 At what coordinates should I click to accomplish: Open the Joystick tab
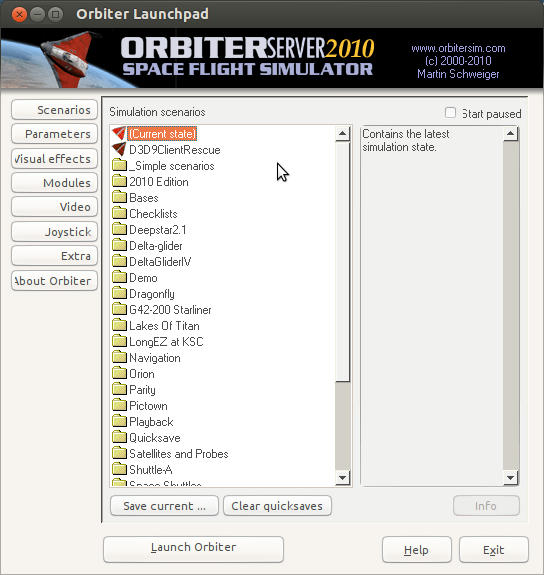(54, 232)
